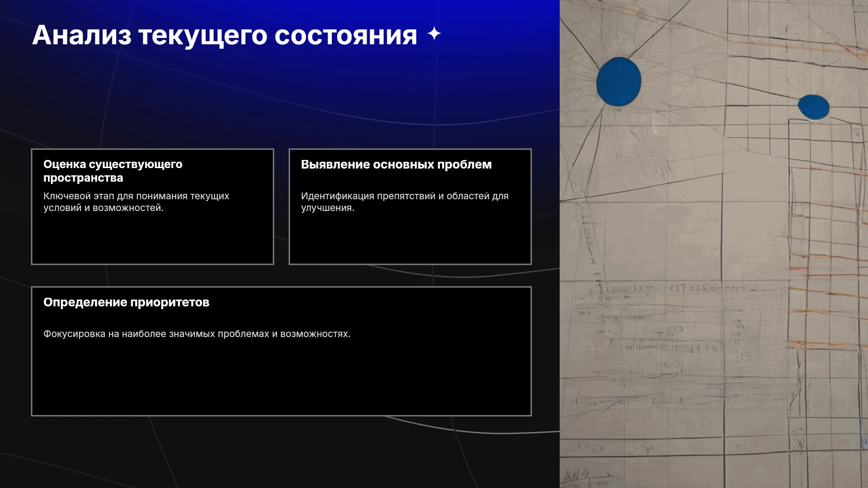Click the text 'Идентификация препятствий и областей для'
Screen dimensions: 868x488
pyautogui.click(x=405, y=196)
